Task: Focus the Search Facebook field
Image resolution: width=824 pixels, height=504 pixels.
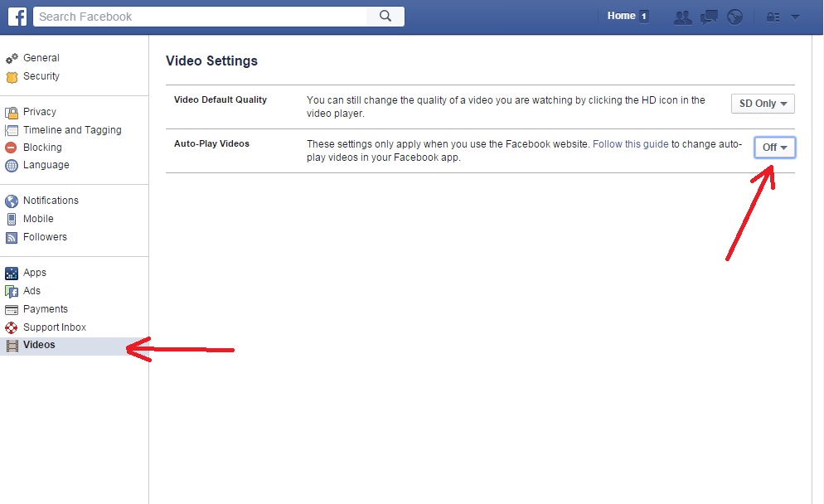Action: (200, 17)
